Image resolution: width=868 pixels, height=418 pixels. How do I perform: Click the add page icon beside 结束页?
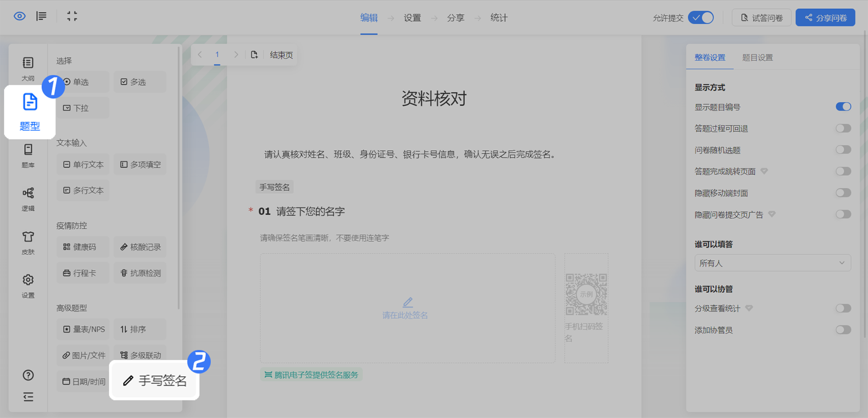[x=254, y=55]
